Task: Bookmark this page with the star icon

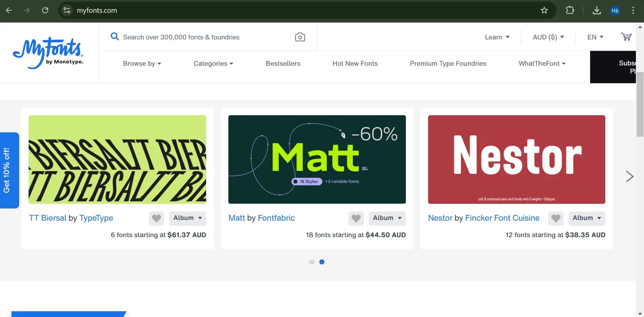Action: [x=544, y=10]
